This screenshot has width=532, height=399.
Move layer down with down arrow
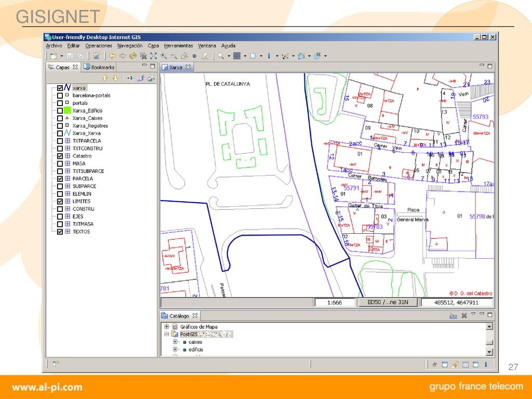click(x=115, y=78)
